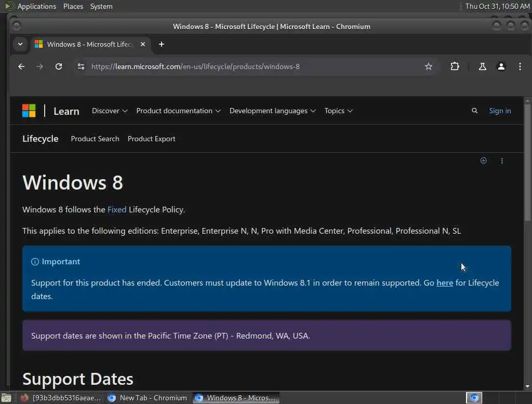
Task: Click the scrollbar down arrow
Action: pos(527,386)
